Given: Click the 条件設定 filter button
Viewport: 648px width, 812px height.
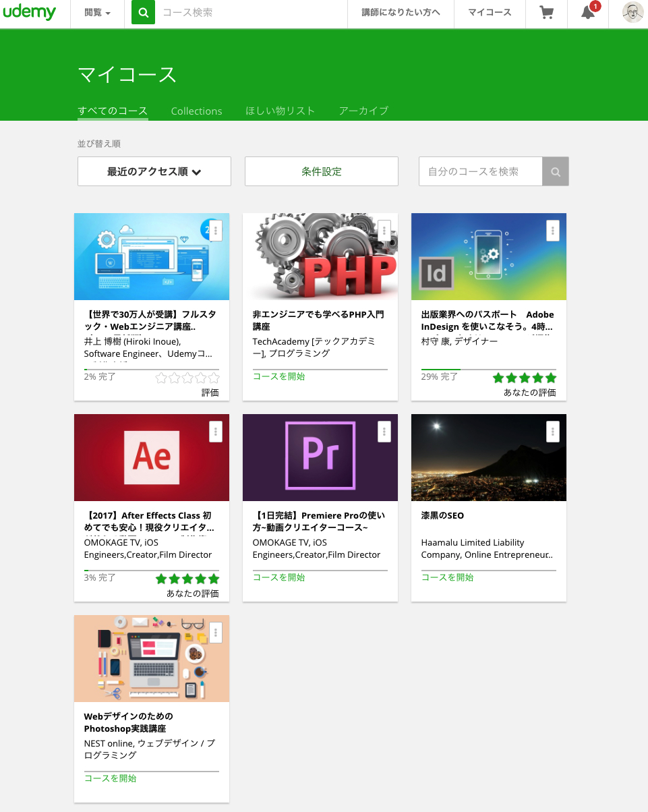Looking at the screenshot, I should point(322,171).
